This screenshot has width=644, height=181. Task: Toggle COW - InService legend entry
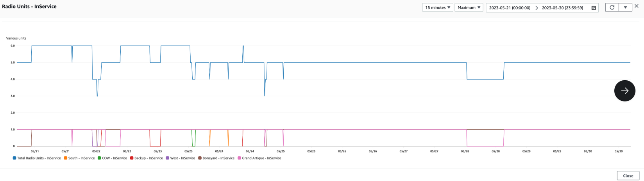click(x=112, y=158)
